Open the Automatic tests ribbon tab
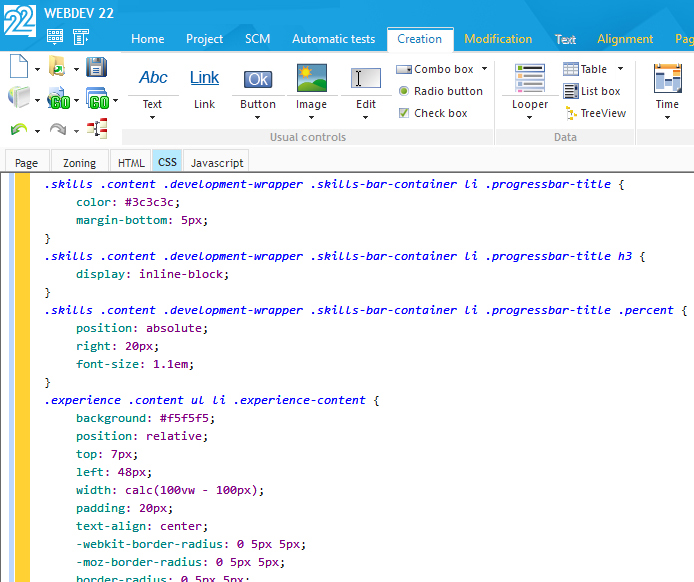Viewport: 694px width, 582px height. [333, 39]
